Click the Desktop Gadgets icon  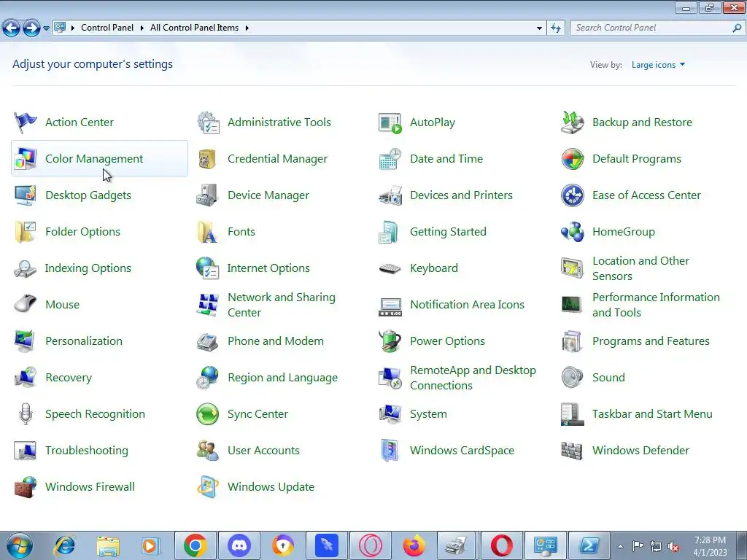pos(26,195)
